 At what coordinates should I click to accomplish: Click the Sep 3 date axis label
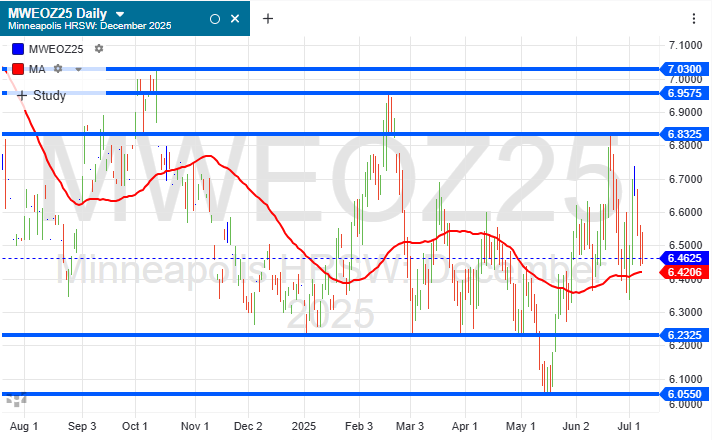pos(82,426)
